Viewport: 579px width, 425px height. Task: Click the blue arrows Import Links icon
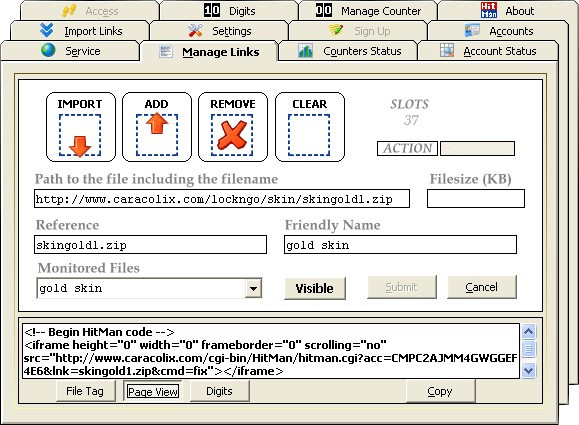pos(47,30)
